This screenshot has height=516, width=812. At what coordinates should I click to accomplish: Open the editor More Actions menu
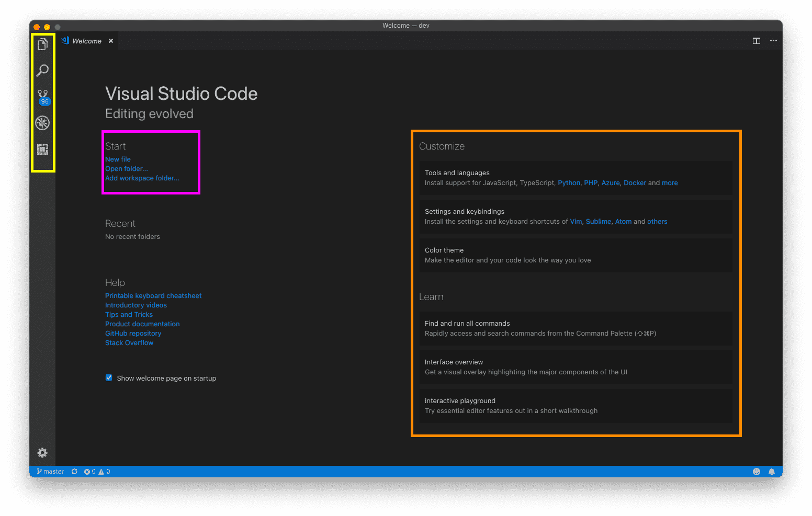(774, 41)
